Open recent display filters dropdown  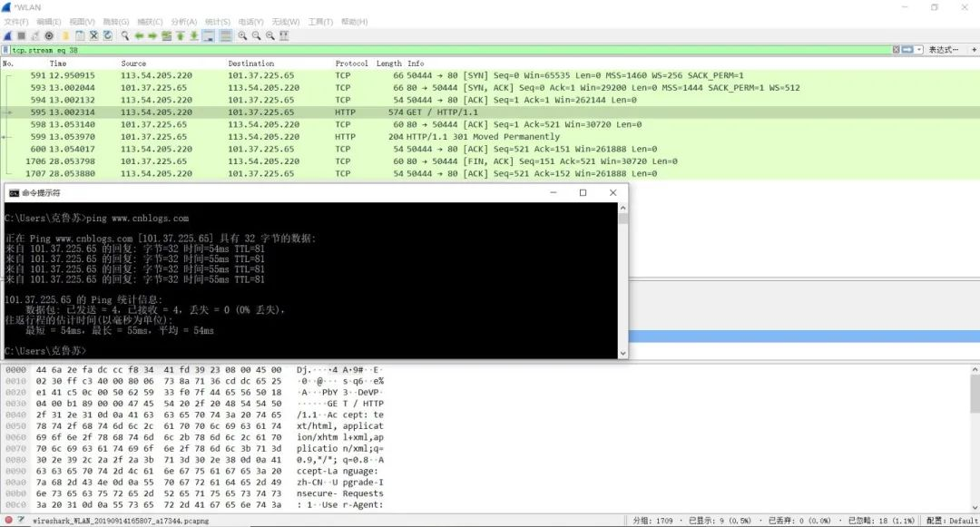(x=919, y=49)
